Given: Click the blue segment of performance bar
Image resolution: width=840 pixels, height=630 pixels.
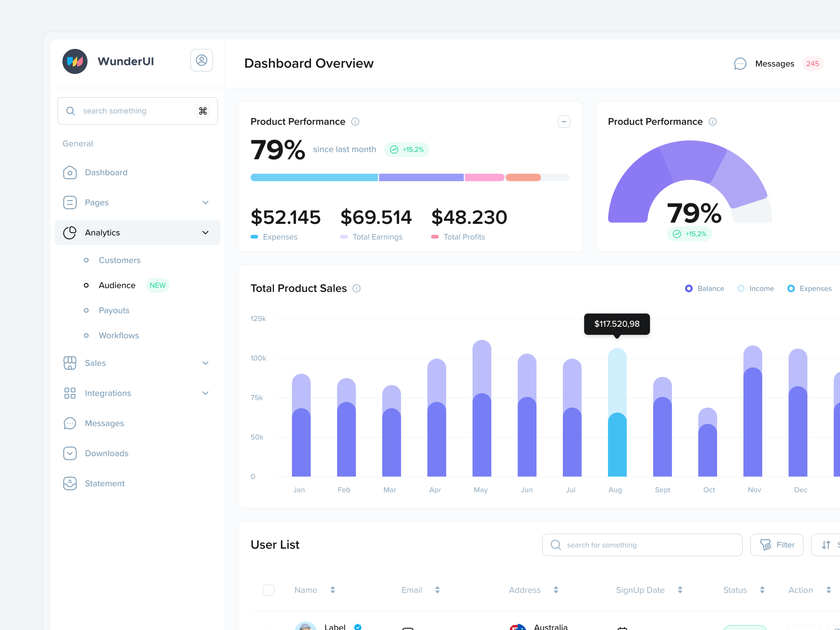Looking at the screenshot, I should pyautogui.click(x=314, y=177).
